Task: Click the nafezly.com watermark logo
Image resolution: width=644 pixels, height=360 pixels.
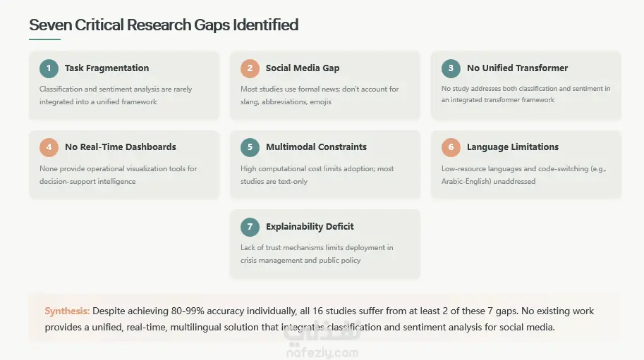Action: click(x=322, y=340)
